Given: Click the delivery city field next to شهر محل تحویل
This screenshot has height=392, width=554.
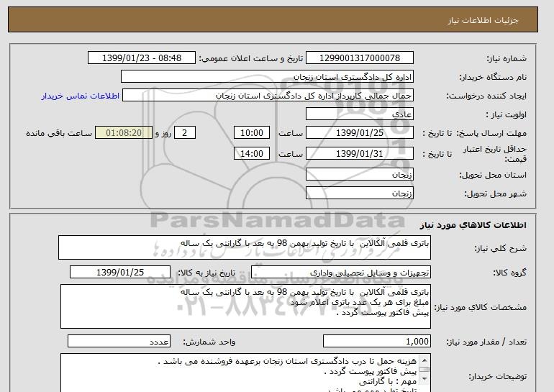Looking at the screenshot, I should click(359, 193).
